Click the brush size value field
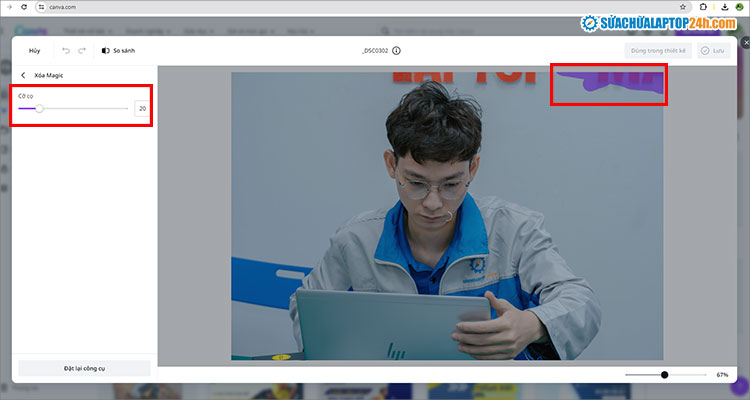 pos(142,108)
